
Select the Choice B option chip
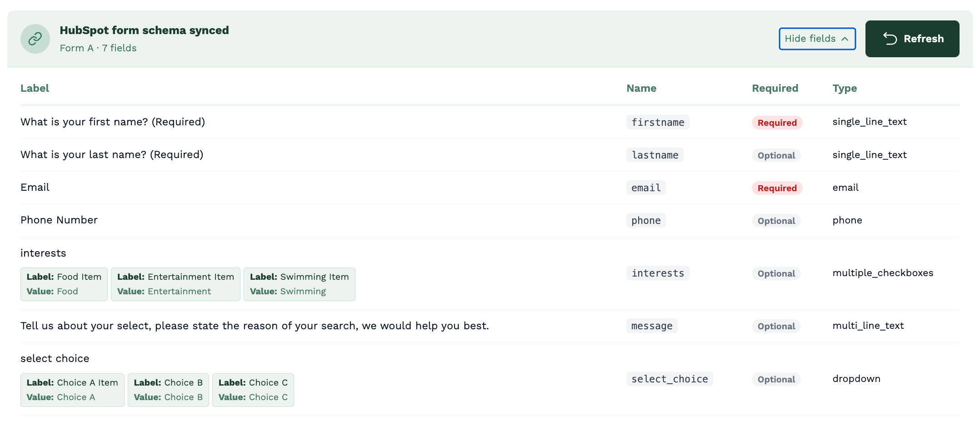click(168, 390)
